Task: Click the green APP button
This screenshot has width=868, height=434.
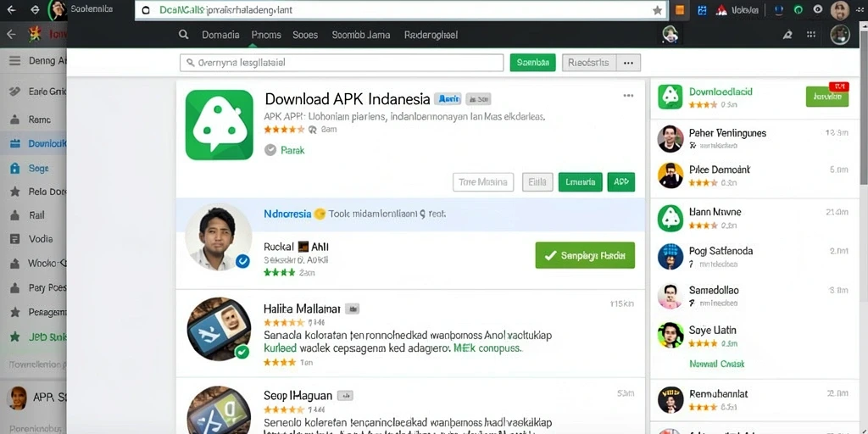Action: tap(621, 182)
